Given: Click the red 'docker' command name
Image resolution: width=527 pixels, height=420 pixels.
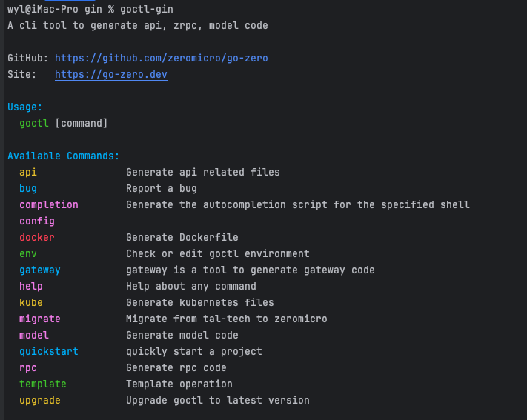Looking at the screenshot, I should pos(37,237).
